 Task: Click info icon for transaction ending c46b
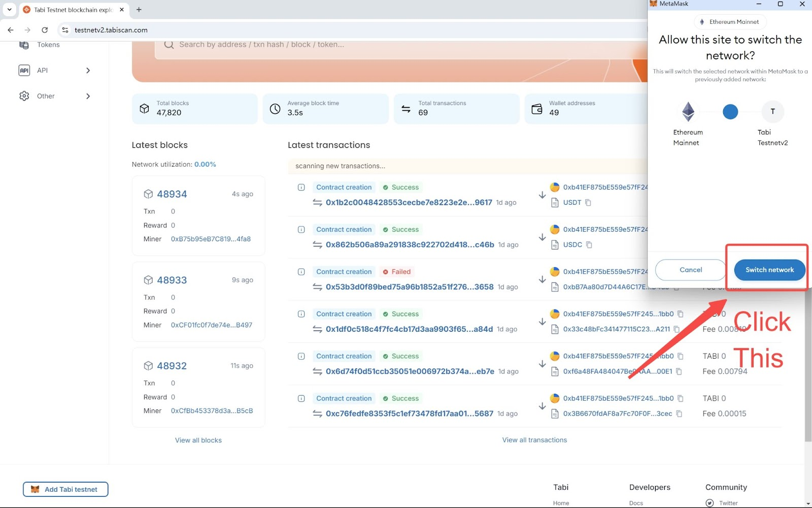point(301,230)
